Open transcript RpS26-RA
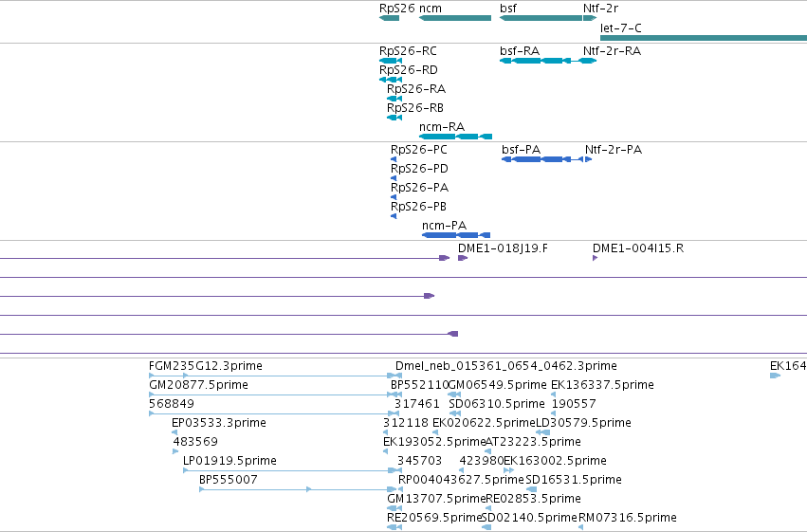 click(416, 89)
